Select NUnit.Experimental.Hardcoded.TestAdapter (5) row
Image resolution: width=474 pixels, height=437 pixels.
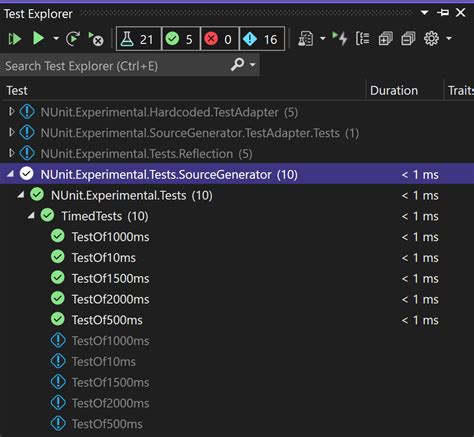[x=237, y=112]
